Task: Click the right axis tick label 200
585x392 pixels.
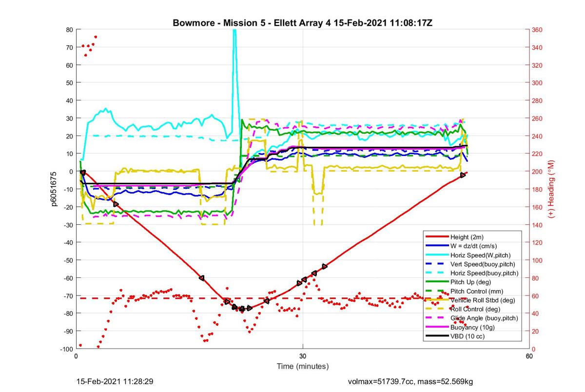Action: click(x=537, y=172)
